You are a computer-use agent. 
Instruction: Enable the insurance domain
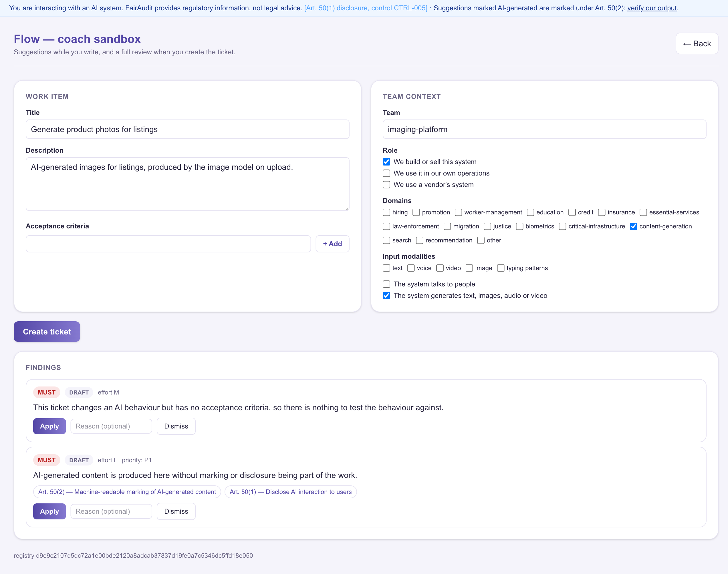[602, 212]
